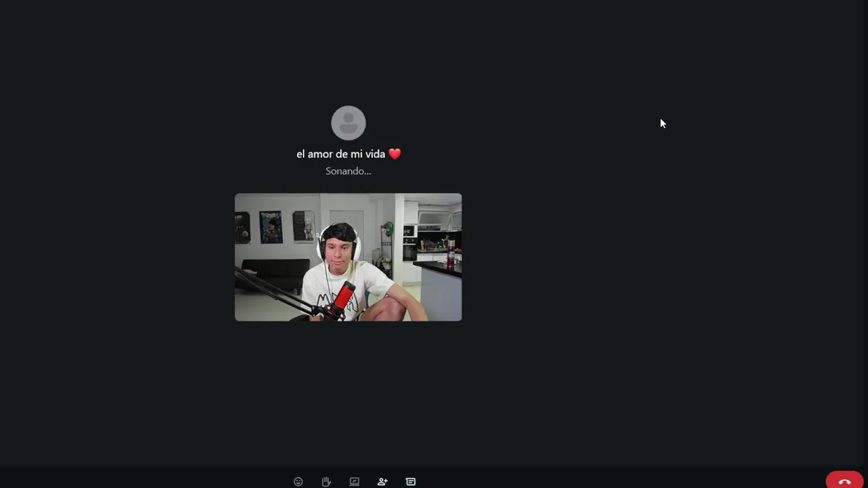Open the call chat panel
Screen dimensions: 868x488
pyautogui.click(x=410, y=481)
